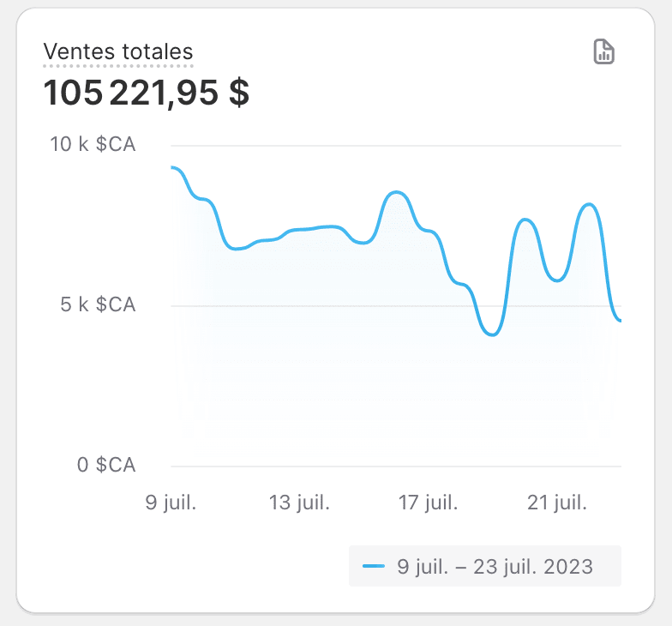Toggle the 9 juil. – 23 juil. 2023 legend
The width and height of the screenshot is (672, 626).
click(x=484, y=566)
